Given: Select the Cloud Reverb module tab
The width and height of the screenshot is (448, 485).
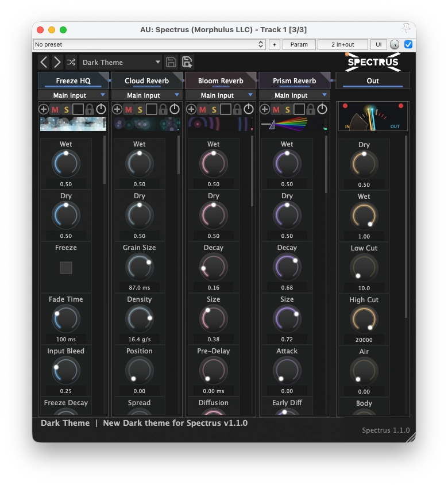Looking at the screenshot, I should (x=147, y=80).
